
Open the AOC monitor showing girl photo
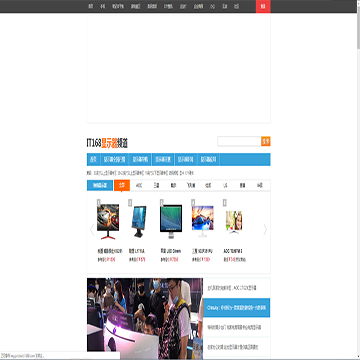tap(234, 222)
